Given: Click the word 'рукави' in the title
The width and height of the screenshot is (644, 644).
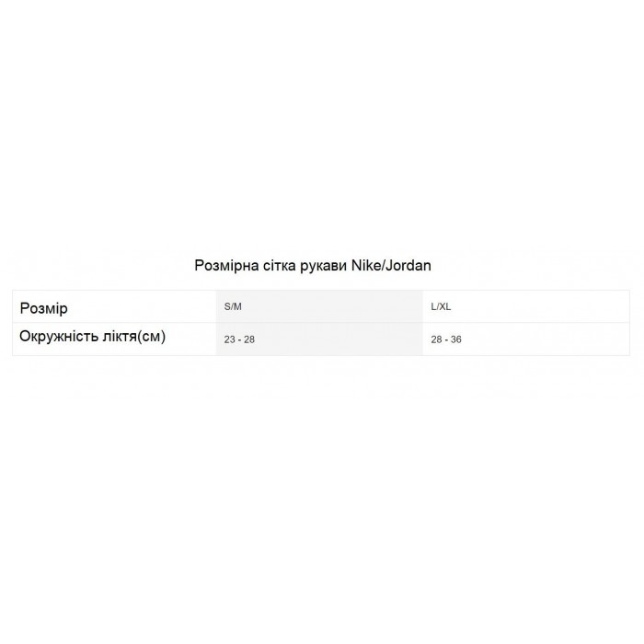Looking at the screenshot, I should pyautogui.click(x=323, y=266).
